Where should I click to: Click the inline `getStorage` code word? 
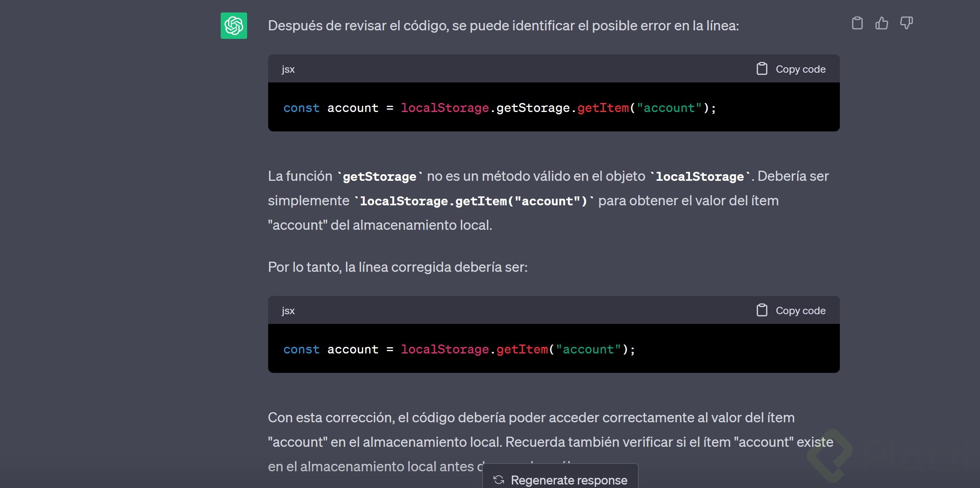pyautogui.click(x=379, y=177)
